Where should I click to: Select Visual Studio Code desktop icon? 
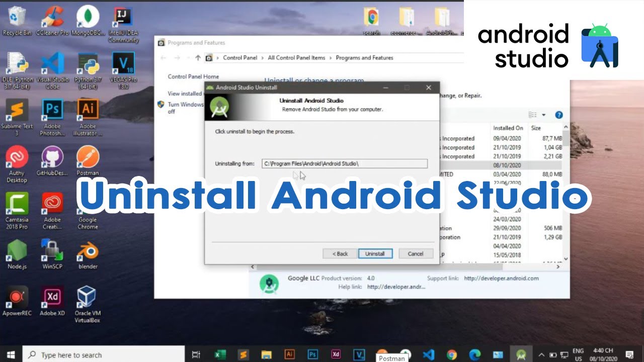[52, 71]
